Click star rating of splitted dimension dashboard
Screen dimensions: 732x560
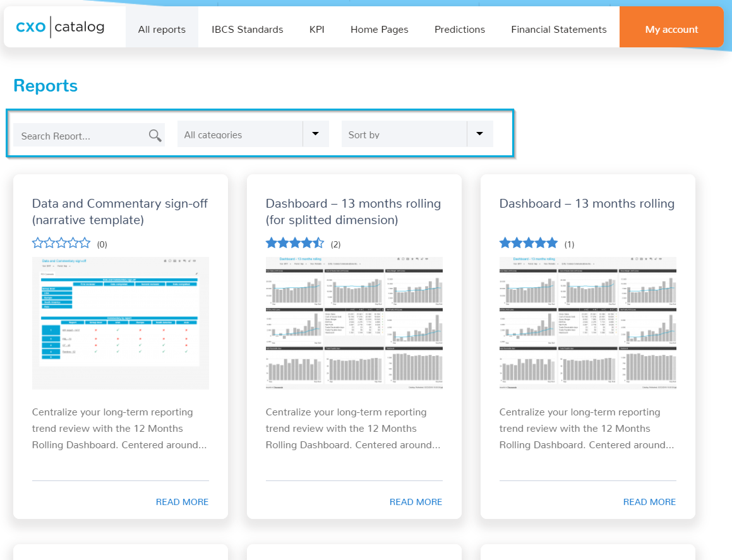tap(294, 243)
